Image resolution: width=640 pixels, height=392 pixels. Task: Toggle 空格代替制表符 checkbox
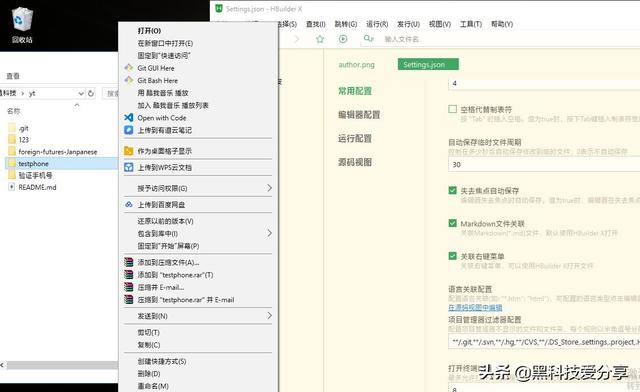tap(452, 109)
